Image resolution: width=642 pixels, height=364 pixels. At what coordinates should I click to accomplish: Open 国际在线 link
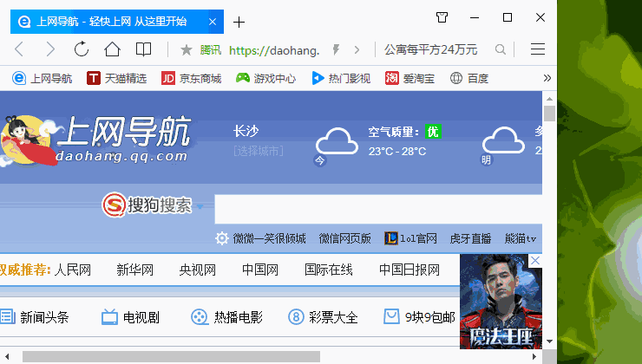point(328,270)
